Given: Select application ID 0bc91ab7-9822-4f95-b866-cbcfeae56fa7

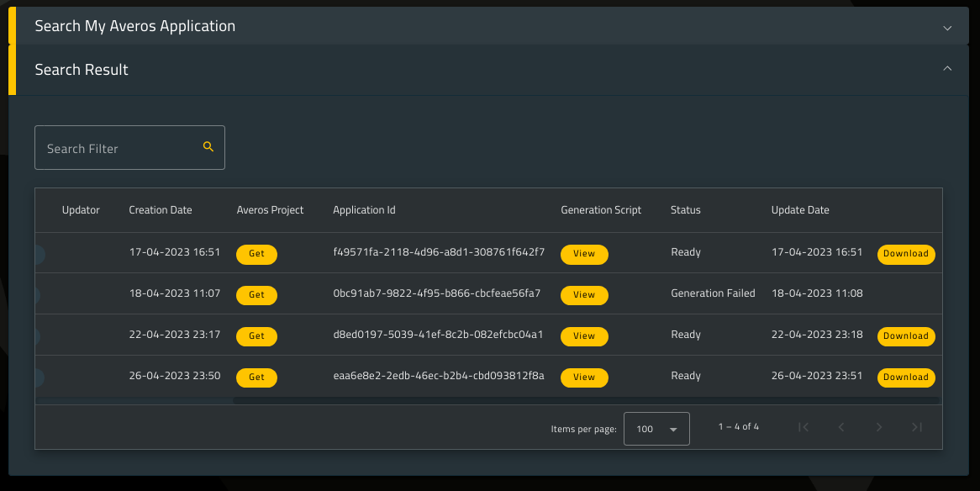Looking at the screenshot, I should 437,293.
